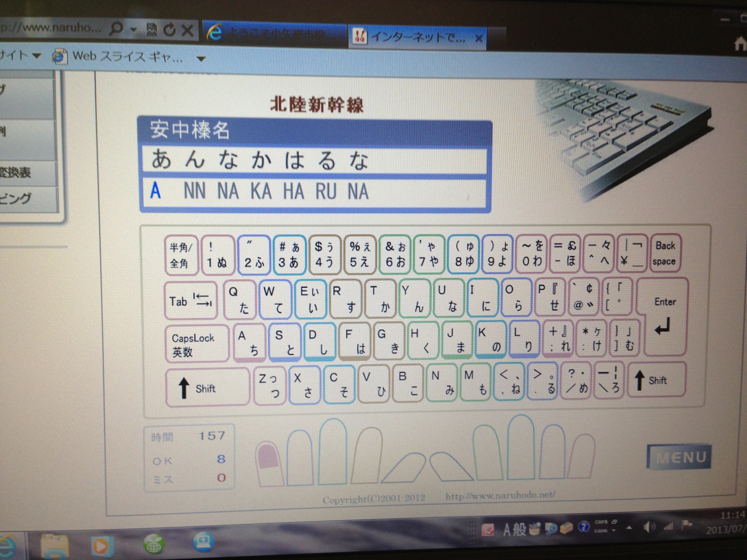Click the CapsLock 英数 key
The width and height of the screenshot is (747, 560).
pyautogui.click(x=197, y=344)
